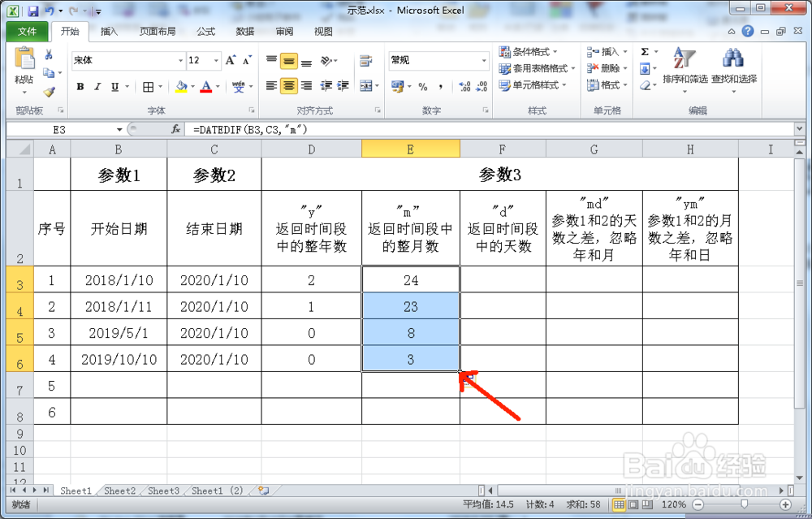Toggle italic formatting

(98, 85)
